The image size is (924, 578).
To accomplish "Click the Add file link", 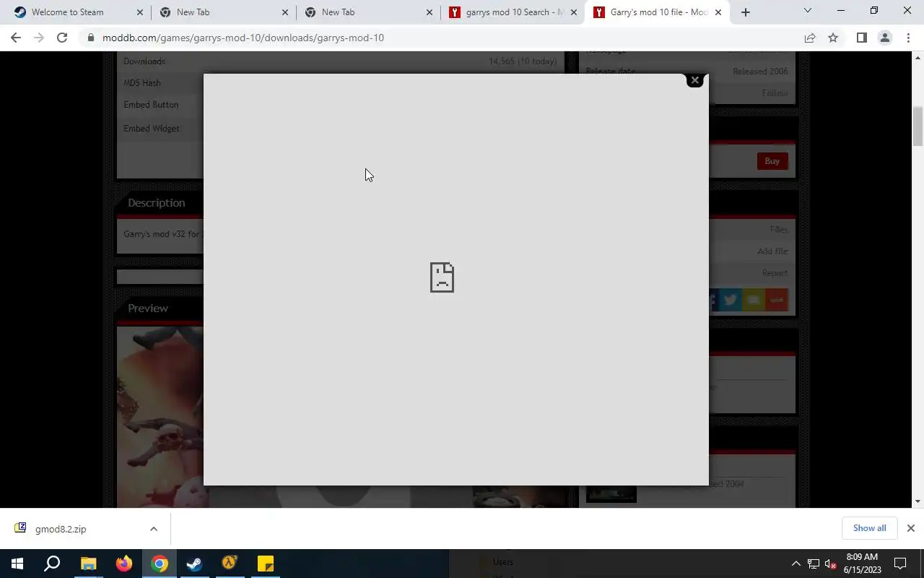I will coord(772,251).
